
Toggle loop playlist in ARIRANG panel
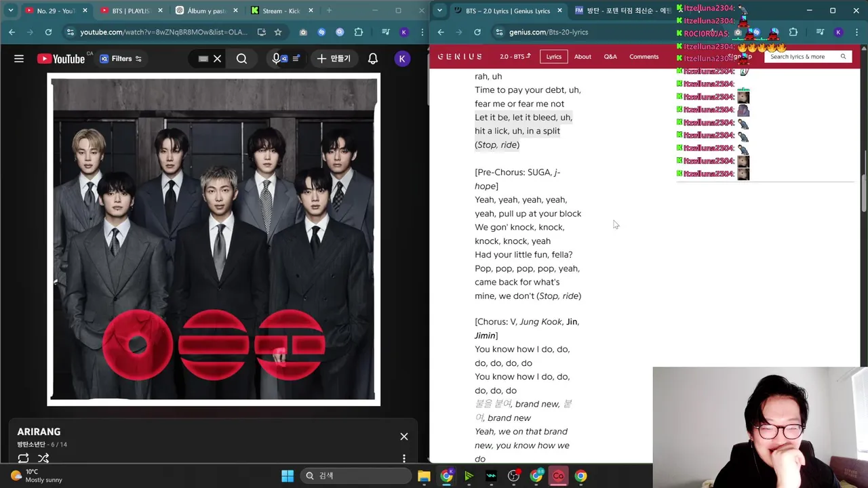coord(23,458)
